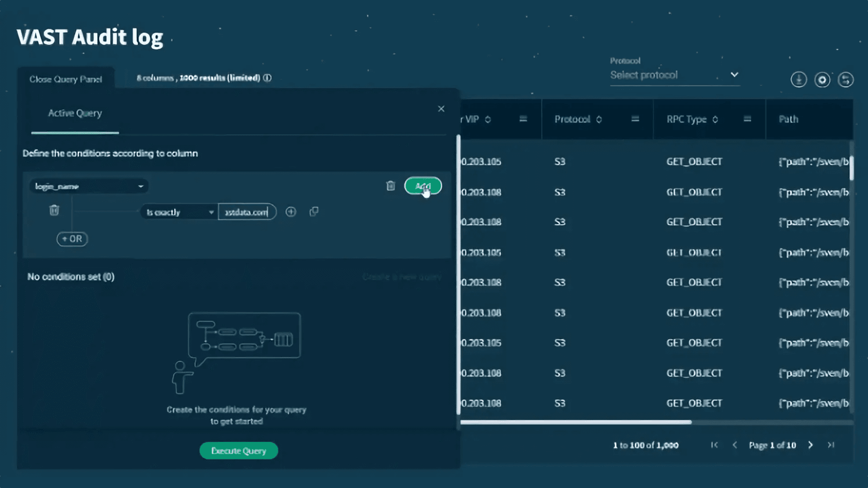Click the faded Create a new query link
868x488 pixels.
point(402,277)
